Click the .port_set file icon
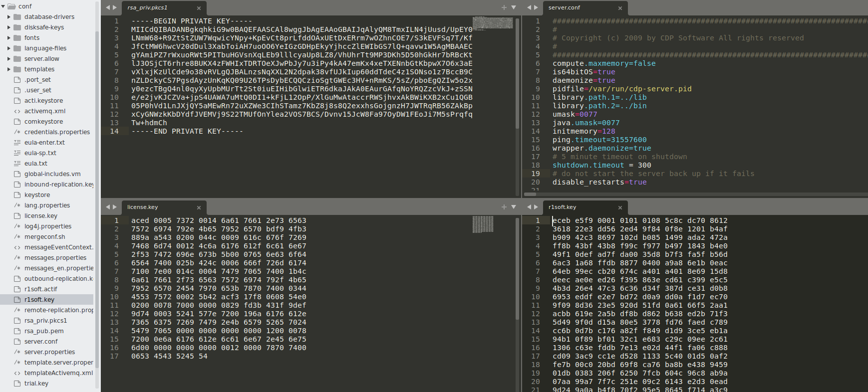The width and height of the screenshot is (868, 392). pyautogui.click(x=17, y=80)
